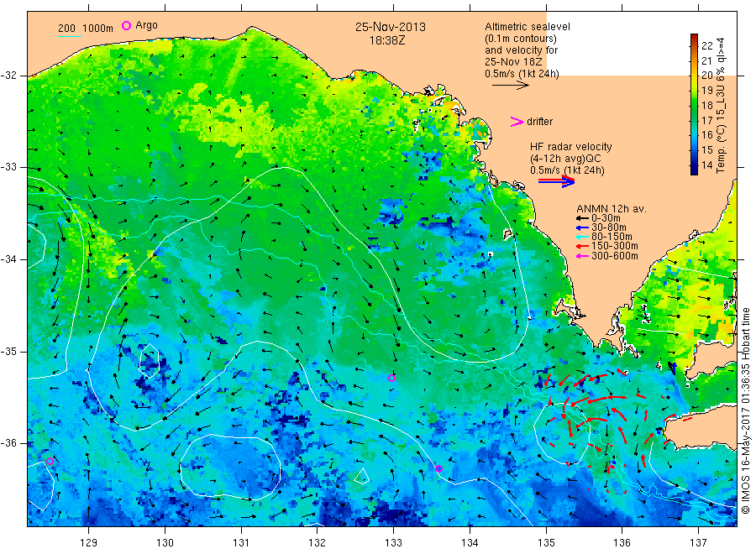Click the 'drifter' legend label
This screenshot has height=554, width=756.
(x=539, y=122)
